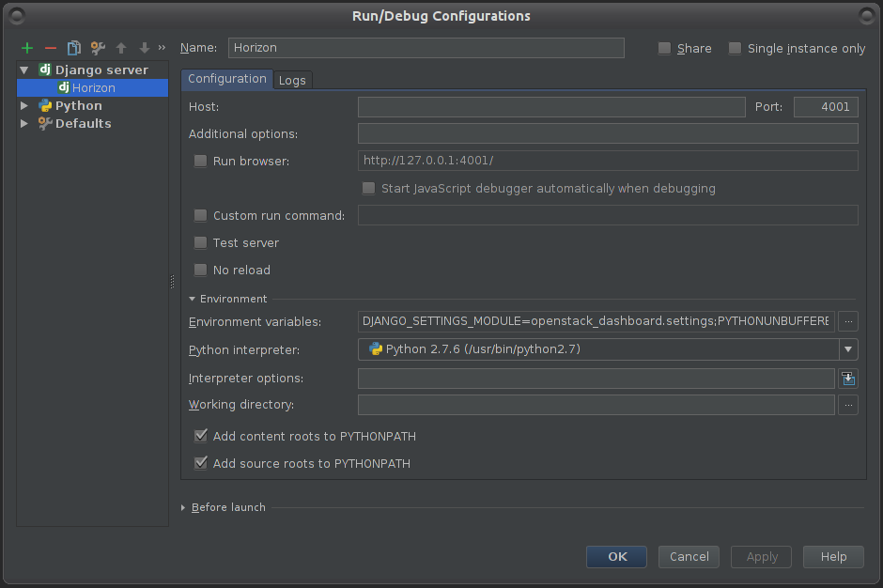This screenshot has width=883, height=588.
Task: Switch to the Logs tab
Action: pyautogui.click(x=292, y=80)
